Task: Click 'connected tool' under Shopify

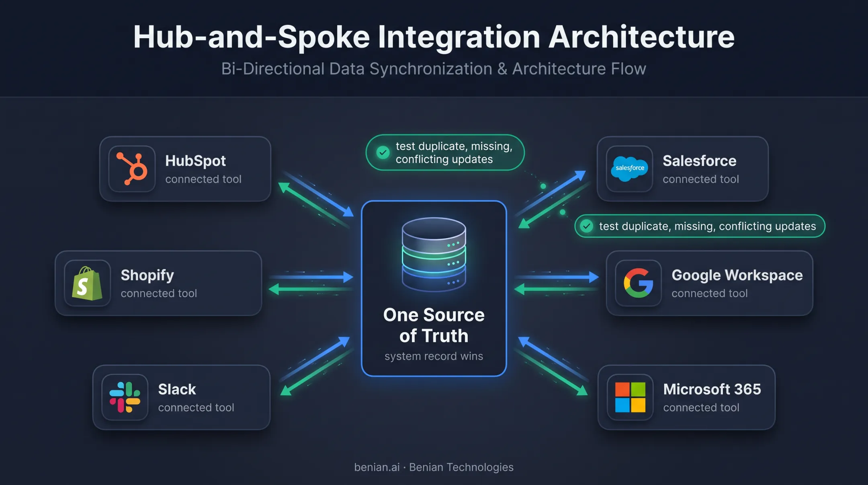Action: [159, 294]
